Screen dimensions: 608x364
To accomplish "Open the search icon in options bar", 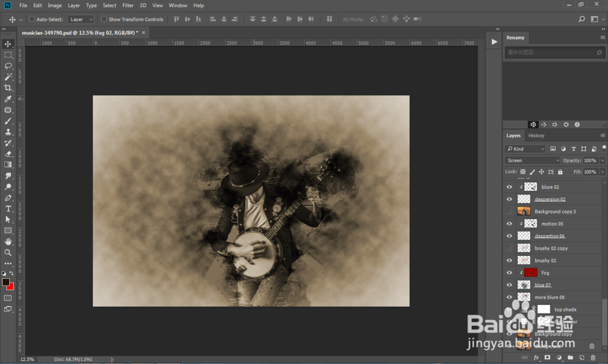I will tap(582, 19).
